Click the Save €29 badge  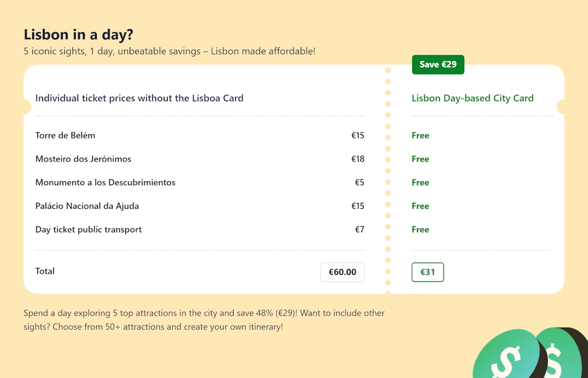[x=438, y=64]
